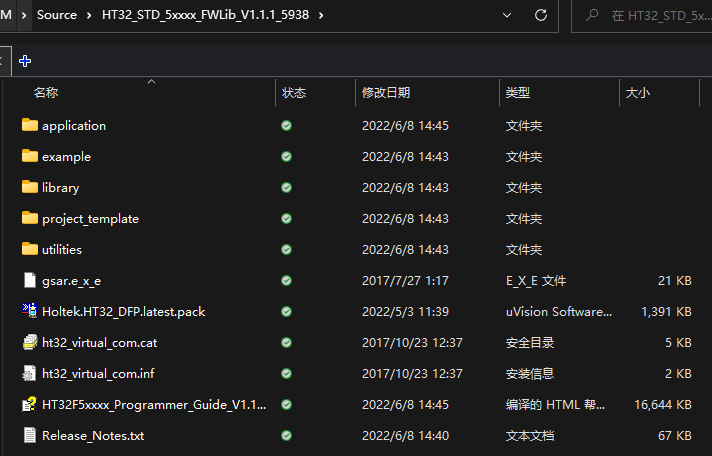
Task: Click the gsar.e_x_e file icon
Action: click(30, 280)
